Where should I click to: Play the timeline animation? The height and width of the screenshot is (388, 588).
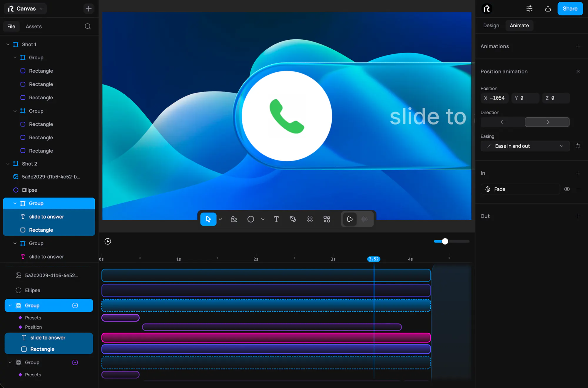pos(108,241)
